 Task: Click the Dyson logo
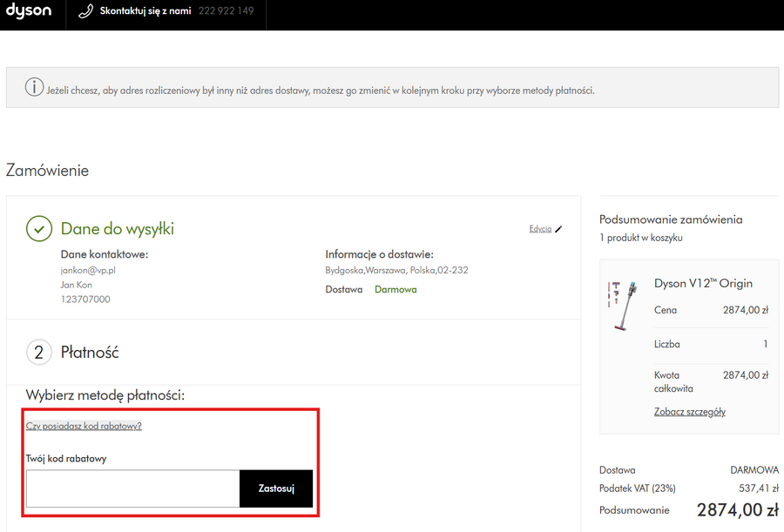coord(29,11)
